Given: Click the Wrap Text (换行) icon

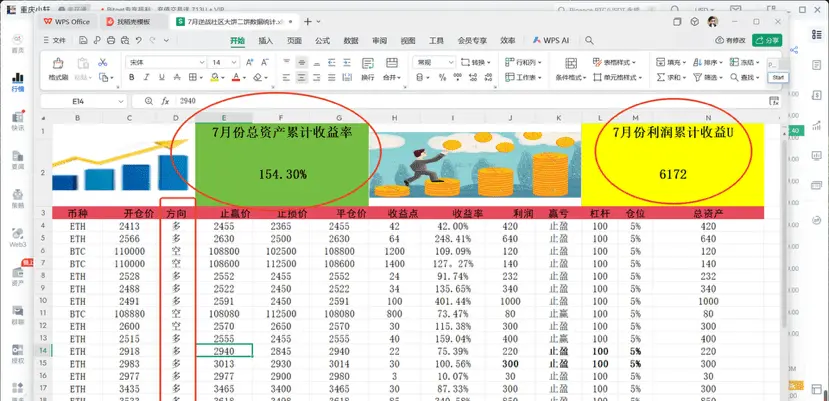Looking at the screenshot, I should pos(368,69).
